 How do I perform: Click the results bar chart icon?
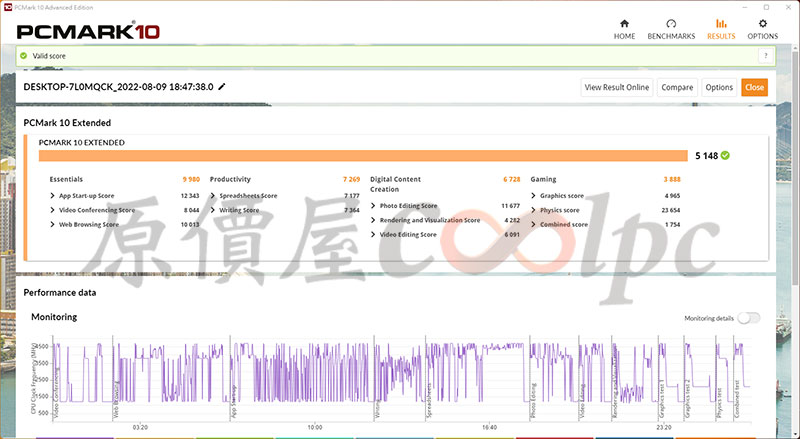(x=721, y=23)
